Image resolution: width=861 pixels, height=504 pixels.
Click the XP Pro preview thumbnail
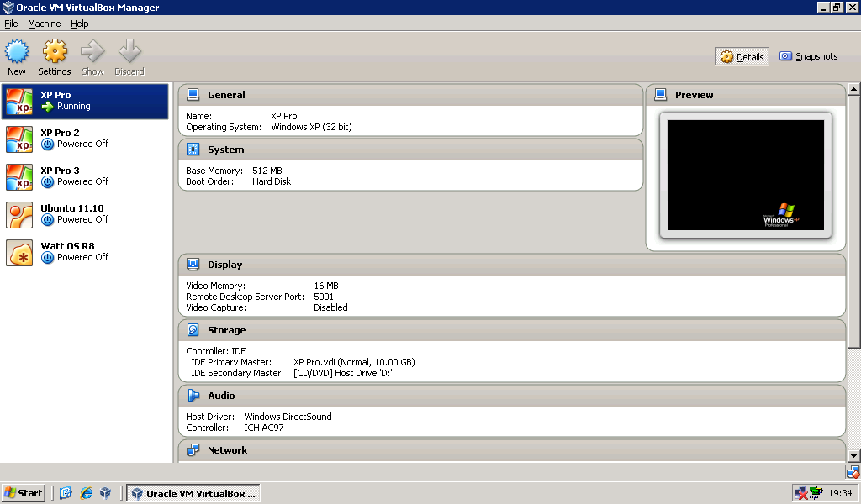point(745,175)
